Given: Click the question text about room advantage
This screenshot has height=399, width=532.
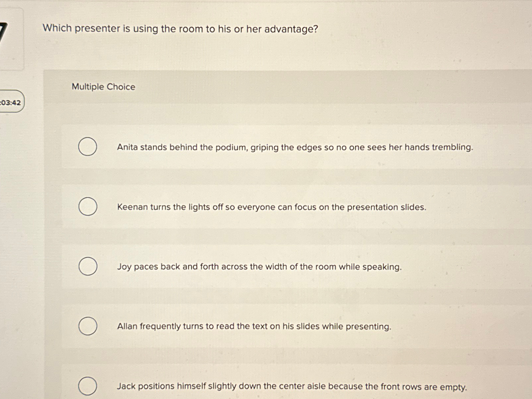Looking at the screenshot, I should tap(180, 29).
